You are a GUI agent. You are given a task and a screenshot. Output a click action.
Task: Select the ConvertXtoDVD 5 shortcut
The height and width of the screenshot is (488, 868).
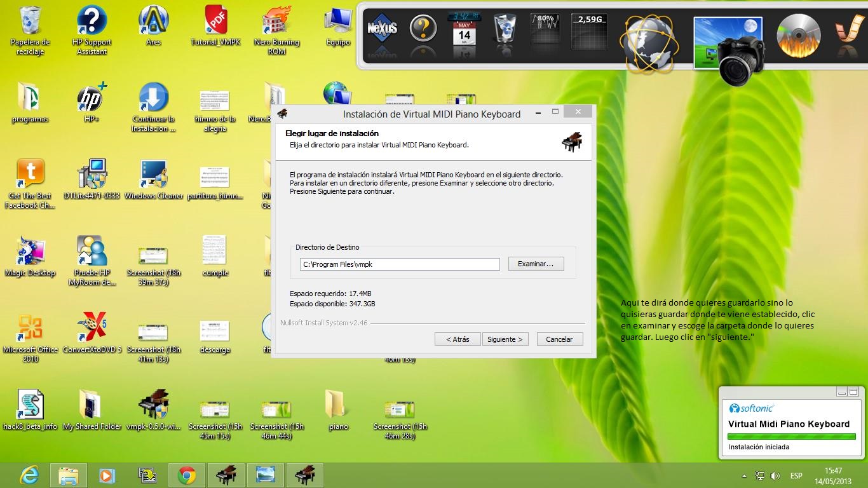coord(92,334)
